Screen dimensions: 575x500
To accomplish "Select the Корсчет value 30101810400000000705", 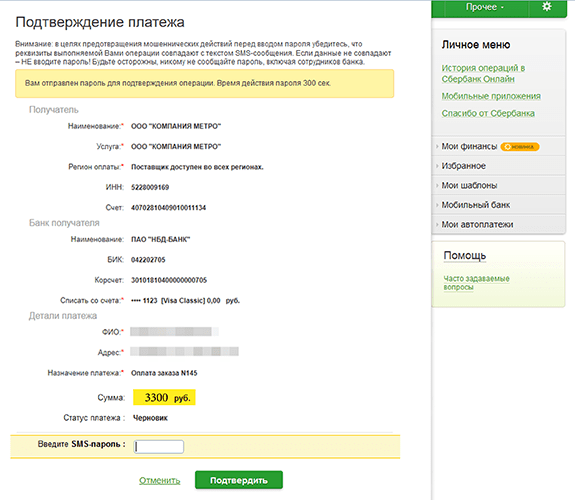I will click(x=169, y=280).
